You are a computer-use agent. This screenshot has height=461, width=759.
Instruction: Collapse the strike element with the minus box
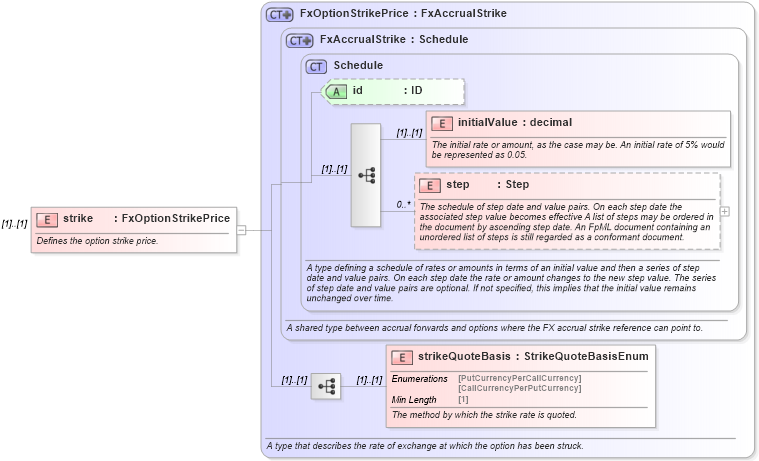click(241, 230)
